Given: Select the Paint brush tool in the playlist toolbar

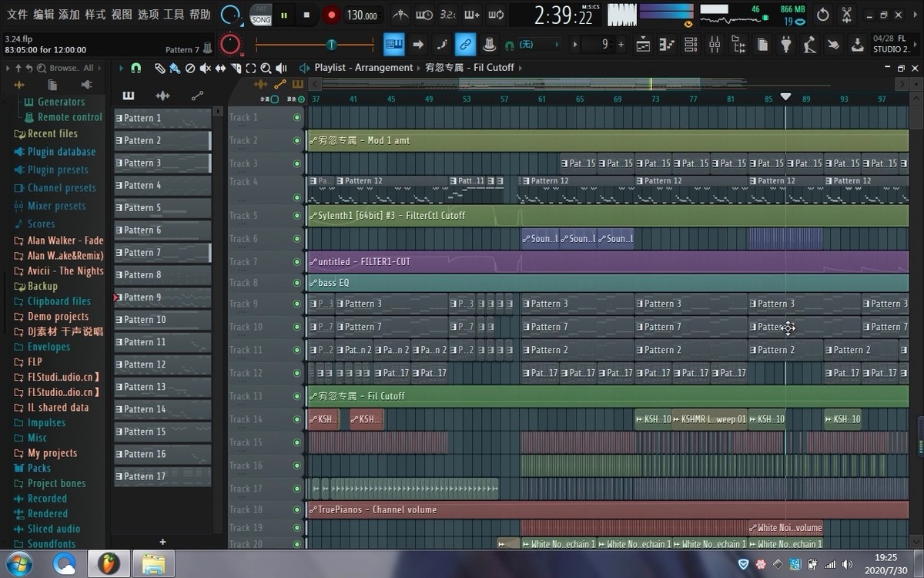Looking at the screenshot, I should (x=175, y=67).
